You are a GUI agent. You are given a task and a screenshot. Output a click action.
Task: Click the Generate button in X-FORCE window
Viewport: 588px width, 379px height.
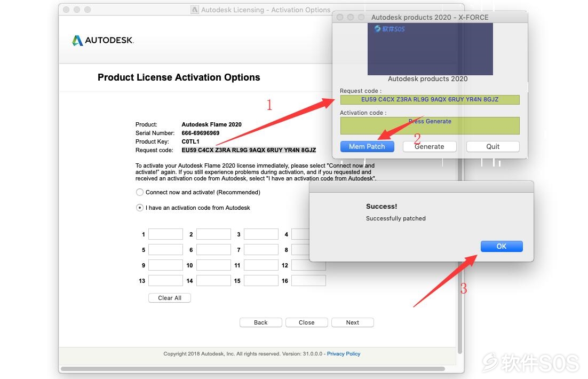click(430, 146)
